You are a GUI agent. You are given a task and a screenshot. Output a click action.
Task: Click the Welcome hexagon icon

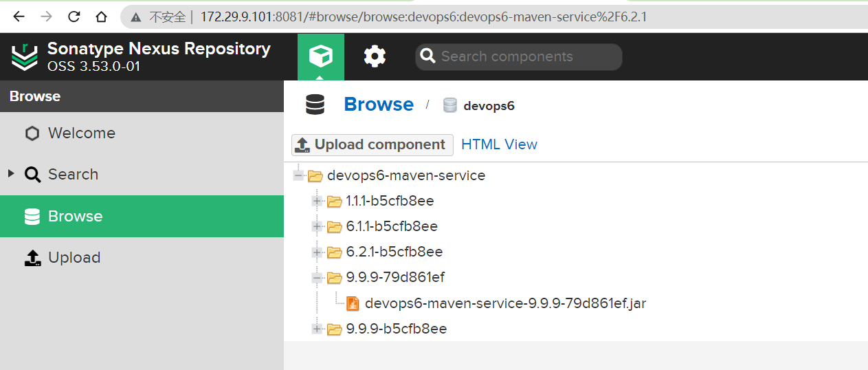click(x=32, y=133)
